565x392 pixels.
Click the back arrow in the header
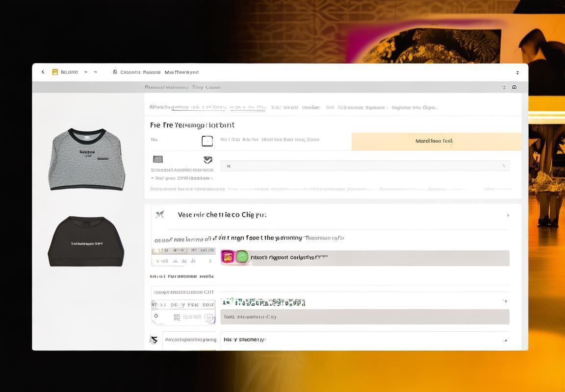click(x=43, y=72)
